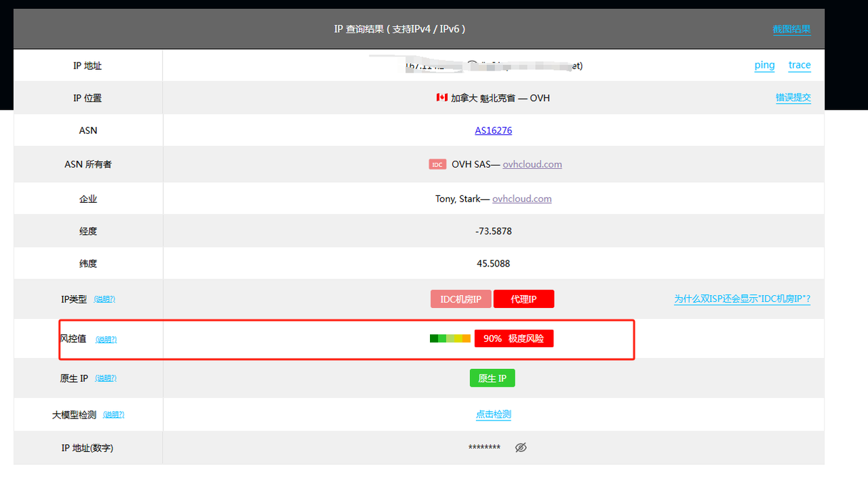Screen dimensions: 868x485
Task: Open the 说明 help next to 大模型检测
Action: 113,414
